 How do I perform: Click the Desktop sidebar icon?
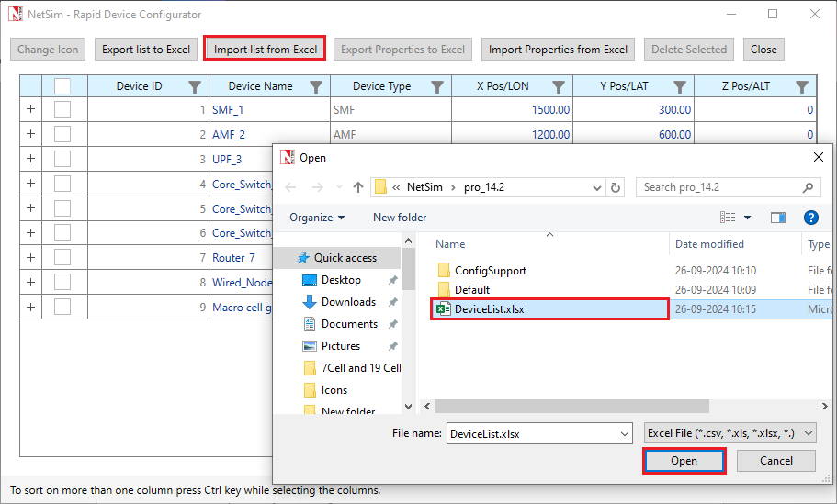pos(310,280)
